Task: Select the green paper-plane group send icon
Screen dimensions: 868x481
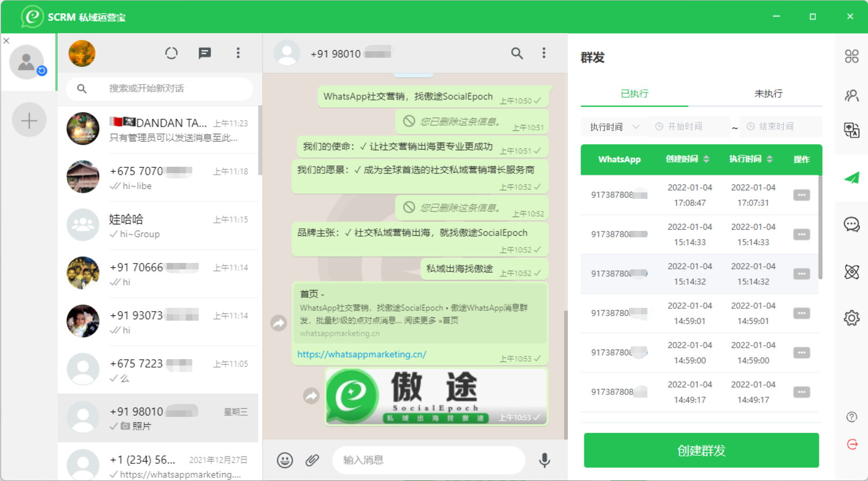Action: click(851, 178)
